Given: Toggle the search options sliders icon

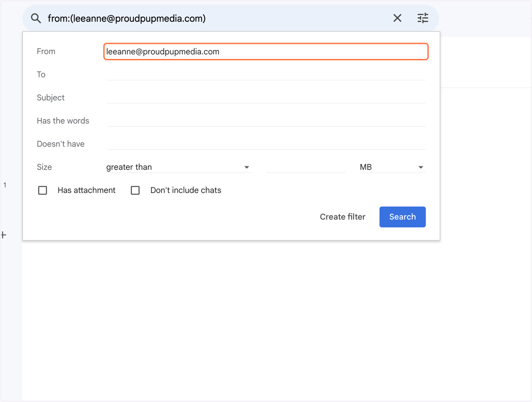Looking at the screenshot, I should 423,18.
